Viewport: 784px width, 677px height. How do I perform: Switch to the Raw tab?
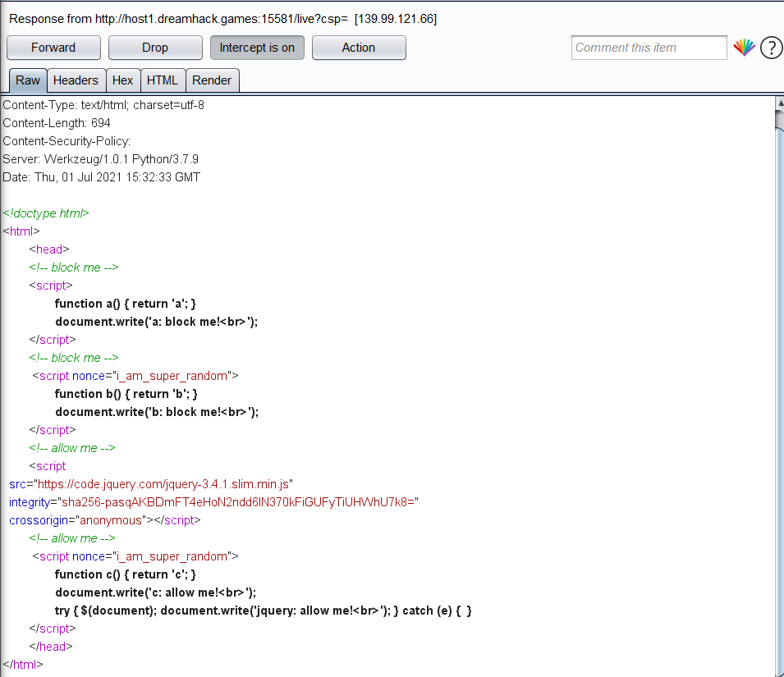(28, 80)
